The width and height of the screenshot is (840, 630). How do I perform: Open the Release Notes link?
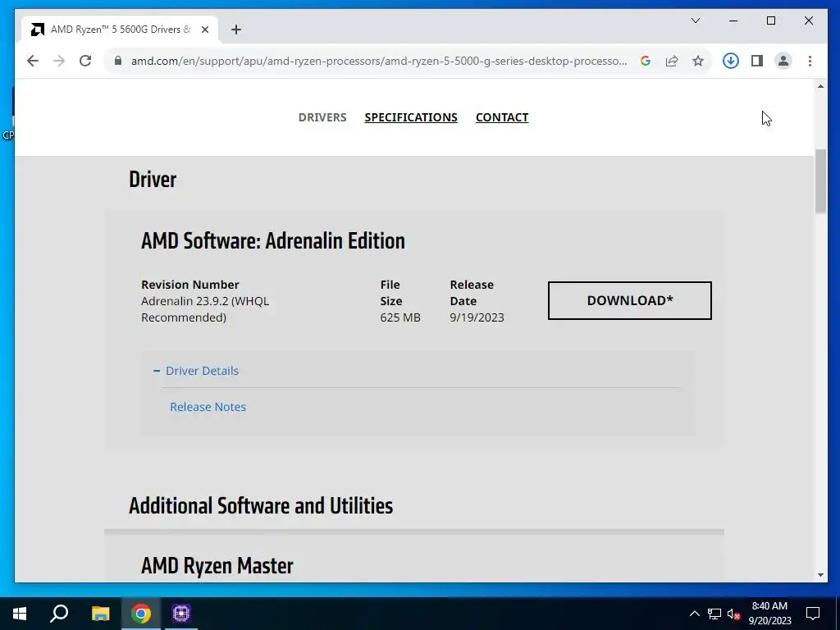coord(208,407)
